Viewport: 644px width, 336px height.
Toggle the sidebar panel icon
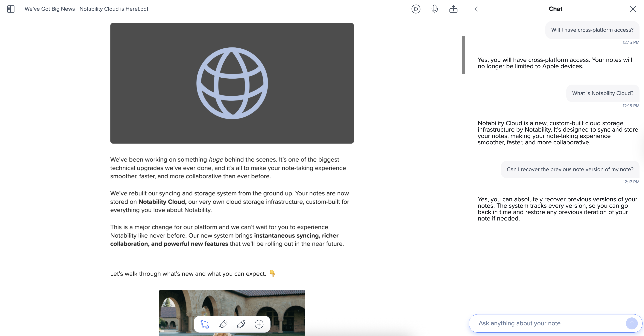pyautogui.click(x=11, y=9)
